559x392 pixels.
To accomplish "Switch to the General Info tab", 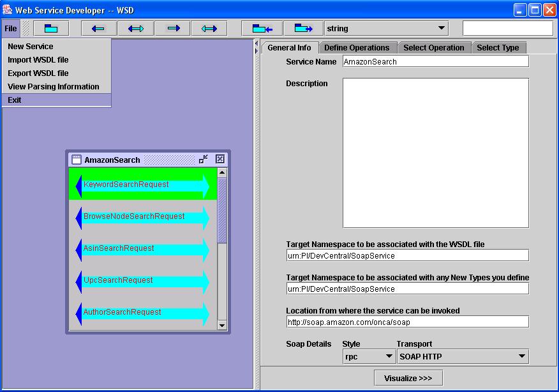I will tap(290, 48).
